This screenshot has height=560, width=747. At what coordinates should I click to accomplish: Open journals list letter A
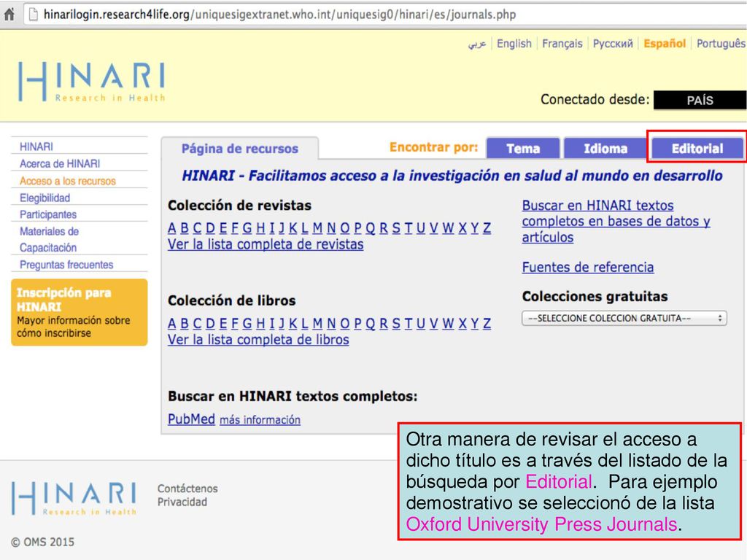[x=172, y=228]
